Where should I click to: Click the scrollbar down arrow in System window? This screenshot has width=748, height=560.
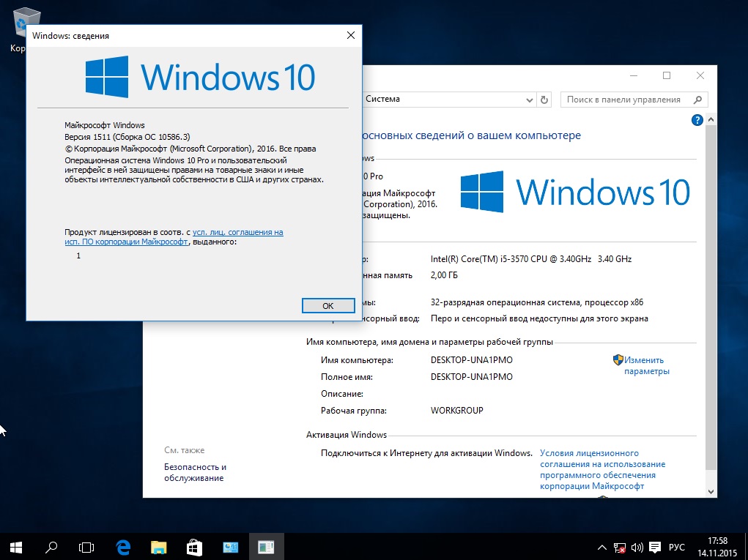click(711, 491)
